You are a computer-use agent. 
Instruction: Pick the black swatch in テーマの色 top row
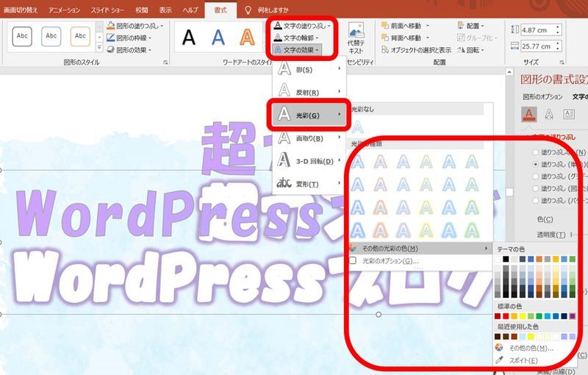[x=506, y=259]
